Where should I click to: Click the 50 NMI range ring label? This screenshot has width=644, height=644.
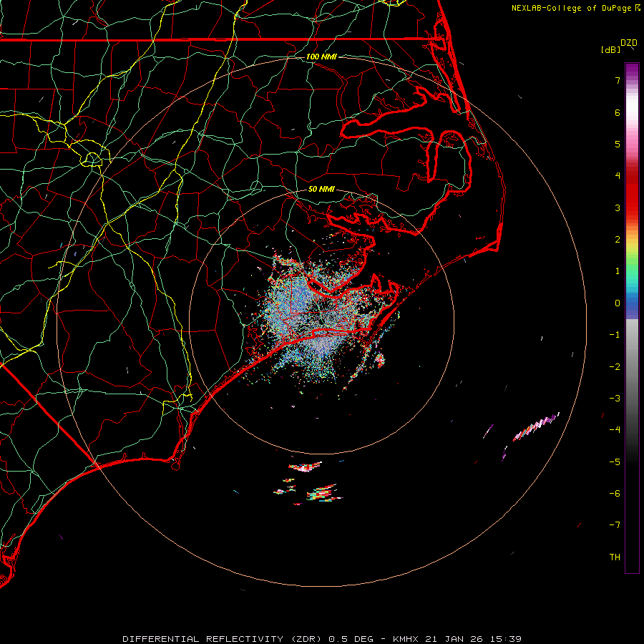(x=321, y=189)
